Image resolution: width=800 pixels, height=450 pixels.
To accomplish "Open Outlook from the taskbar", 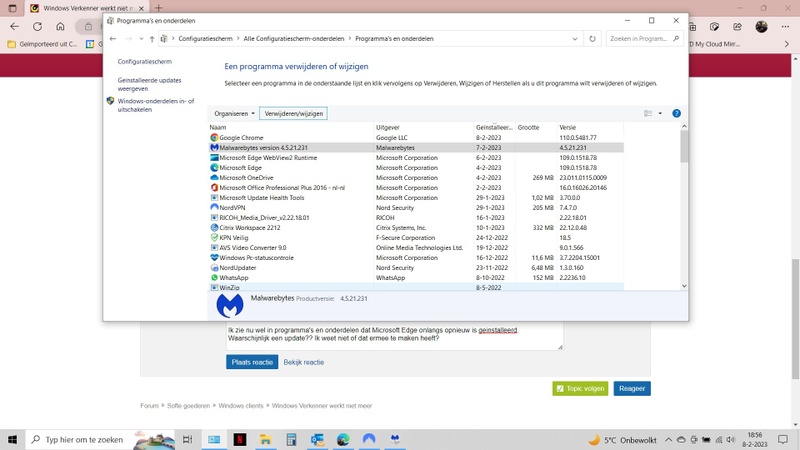I will [x=317, y=439].
